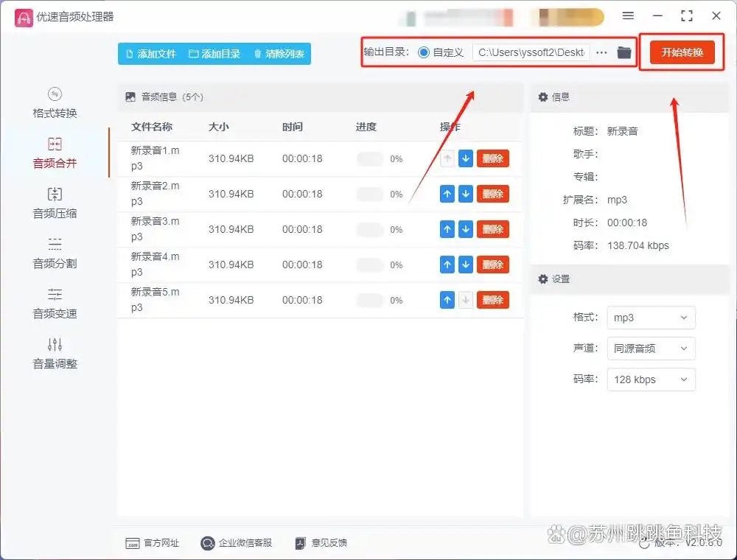Screen dimensions: 737x560
Task: Expand the 格式 mp3 dropdown
Action: (x=651, y=318)
